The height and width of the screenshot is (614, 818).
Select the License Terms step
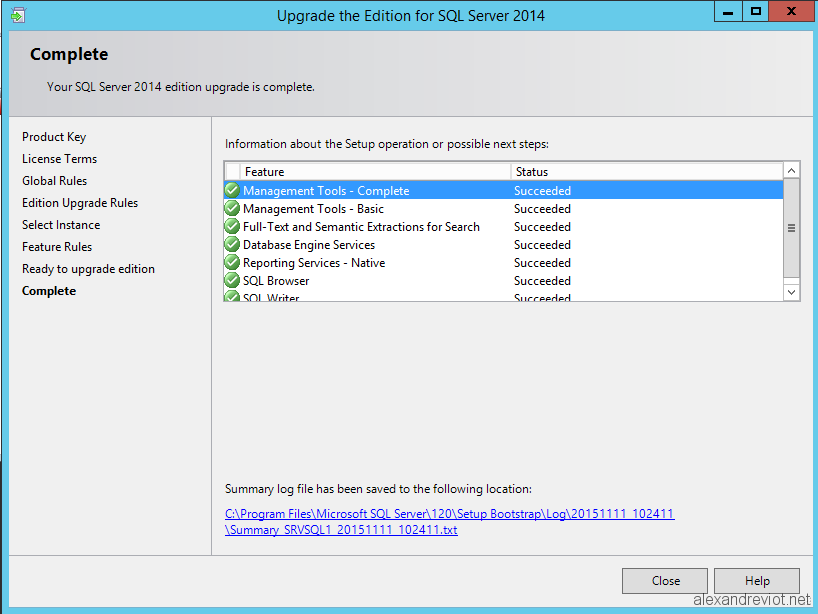59,159
